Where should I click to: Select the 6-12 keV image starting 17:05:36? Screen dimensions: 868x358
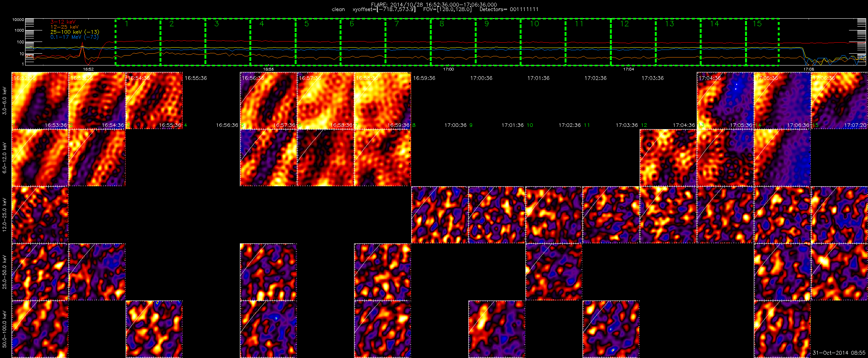pyautogui.click(x=782, y=158)
